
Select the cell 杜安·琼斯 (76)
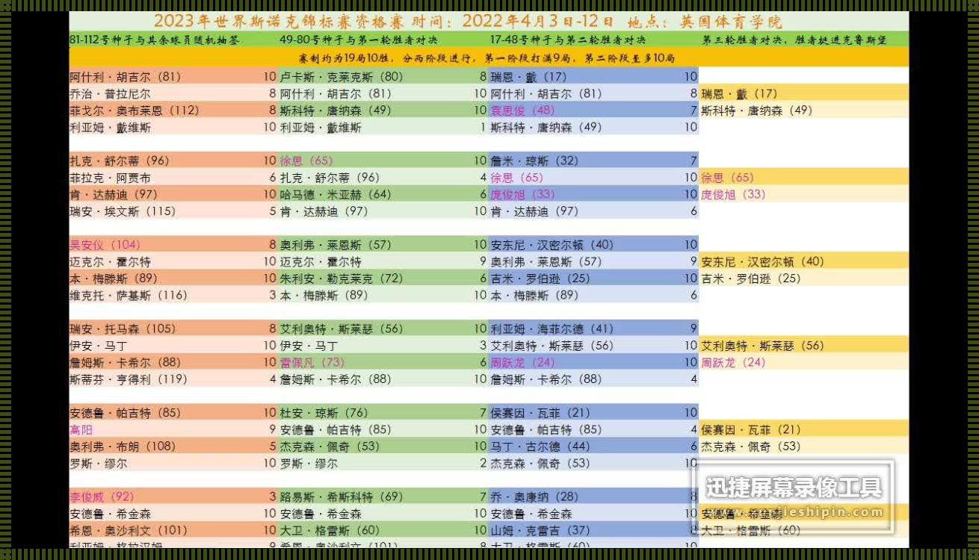pos(324,413)
